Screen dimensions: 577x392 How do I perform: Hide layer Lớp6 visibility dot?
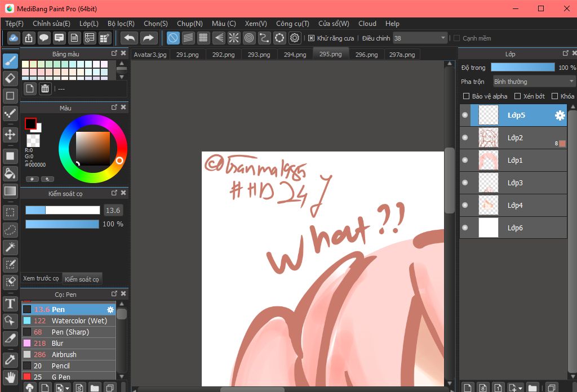point(465,228)
